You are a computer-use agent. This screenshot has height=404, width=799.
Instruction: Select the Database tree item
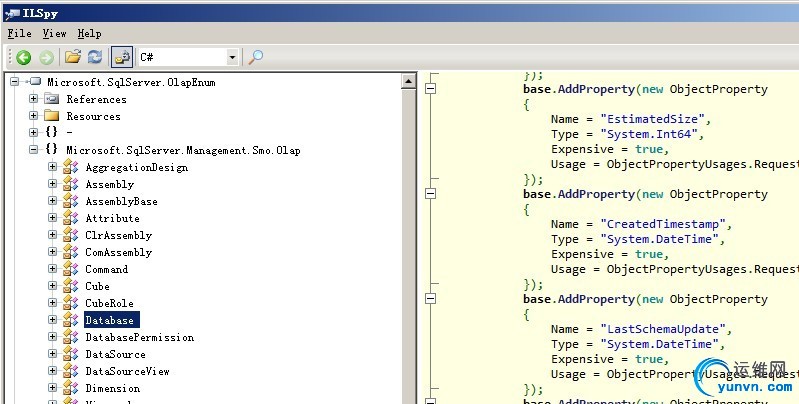pyautogui.click(x=110, y=320)
